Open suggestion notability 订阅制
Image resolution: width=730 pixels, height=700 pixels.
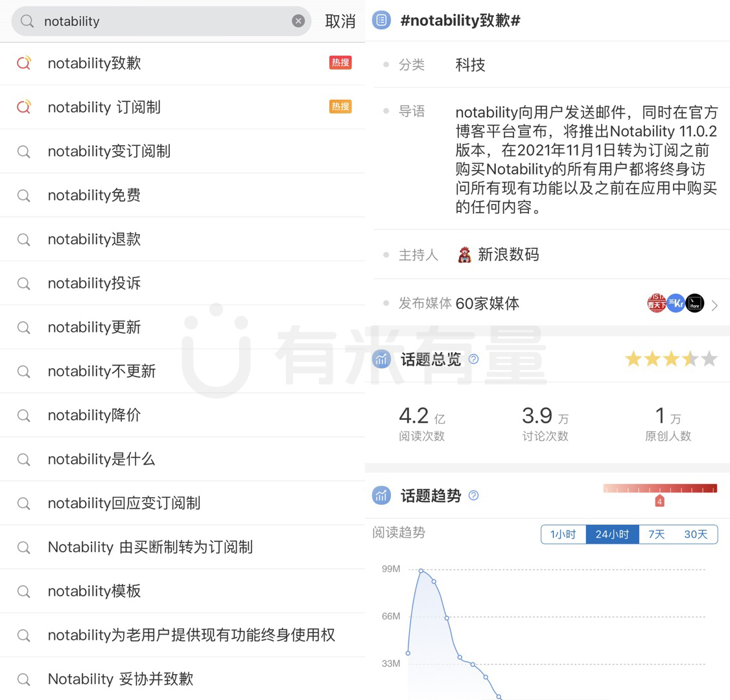click(x=183, y=107)
